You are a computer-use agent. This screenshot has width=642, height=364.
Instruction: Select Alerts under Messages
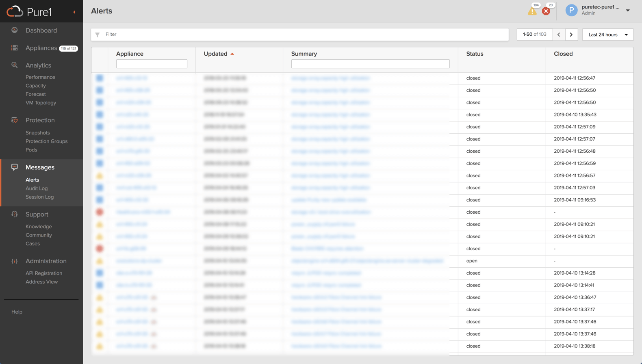tap(32, 180)
